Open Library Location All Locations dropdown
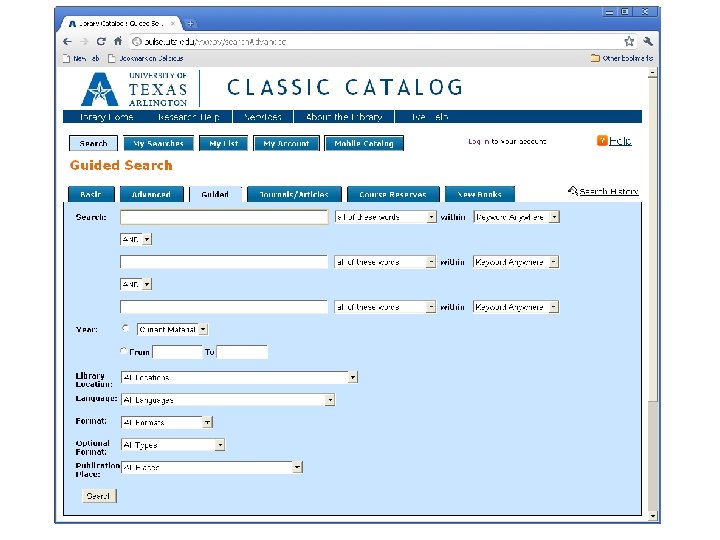 239,377
